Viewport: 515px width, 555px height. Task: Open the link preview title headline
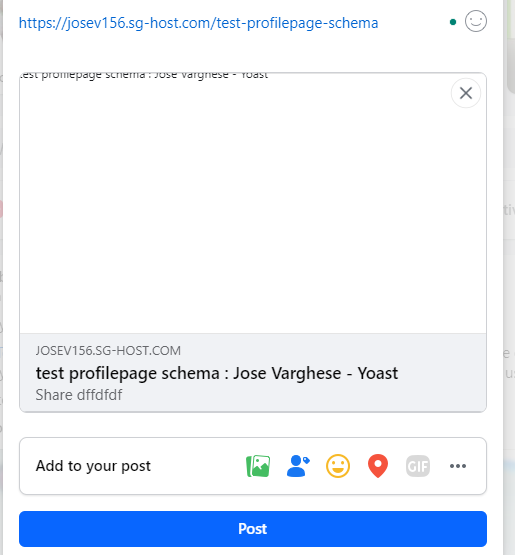(217, 373)
